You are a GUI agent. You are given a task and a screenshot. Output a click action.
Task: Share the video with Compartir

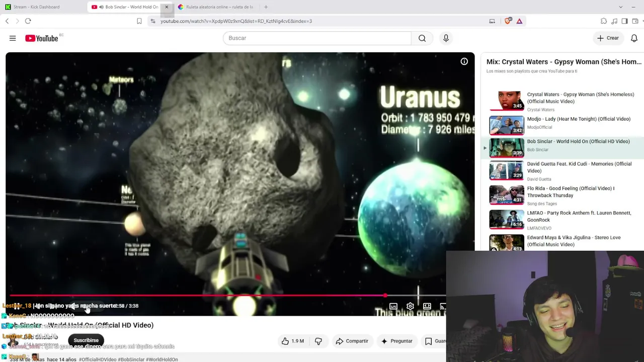coord(352,341)
